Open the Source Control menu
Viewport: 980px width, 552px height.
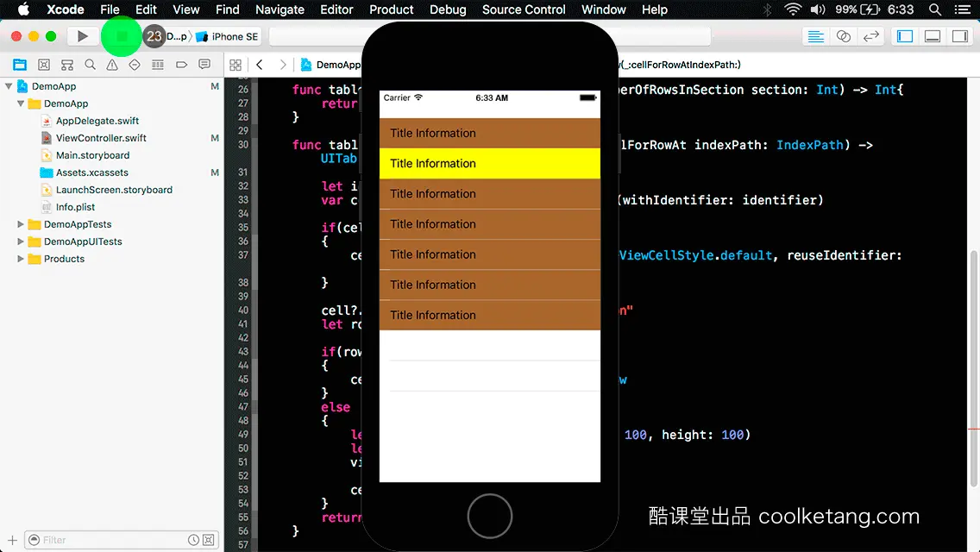[524, 9]
